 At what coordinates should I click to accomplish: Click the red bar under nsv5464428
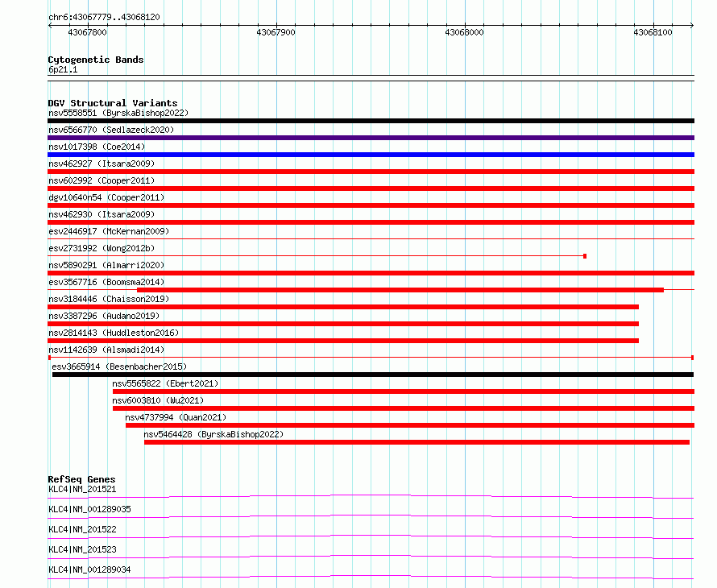[x=417, y=442]
